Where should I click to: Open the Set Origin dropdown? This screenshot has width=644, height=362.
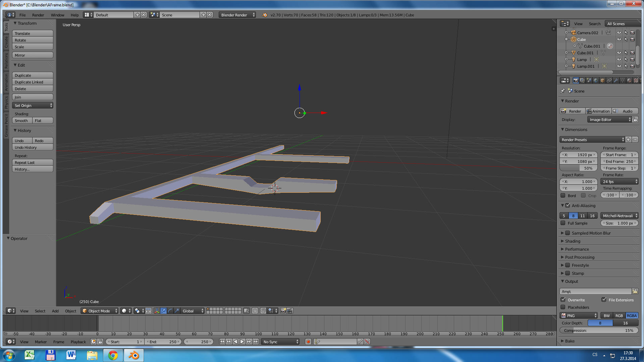pos(33,105)
